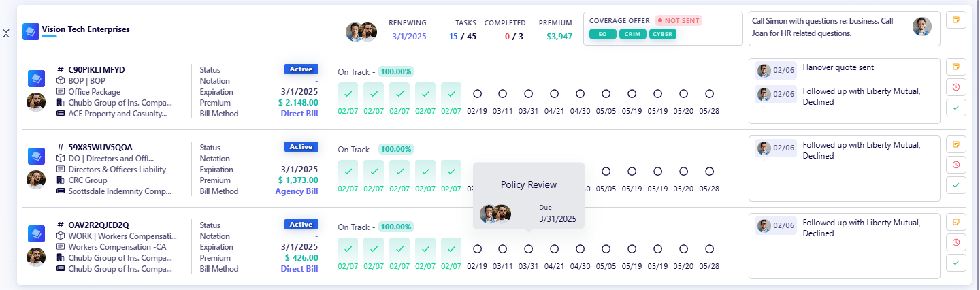Click the clock reminder icon for policy 59X85WUV5QOA
980x290 pixels.
(955, 165)
